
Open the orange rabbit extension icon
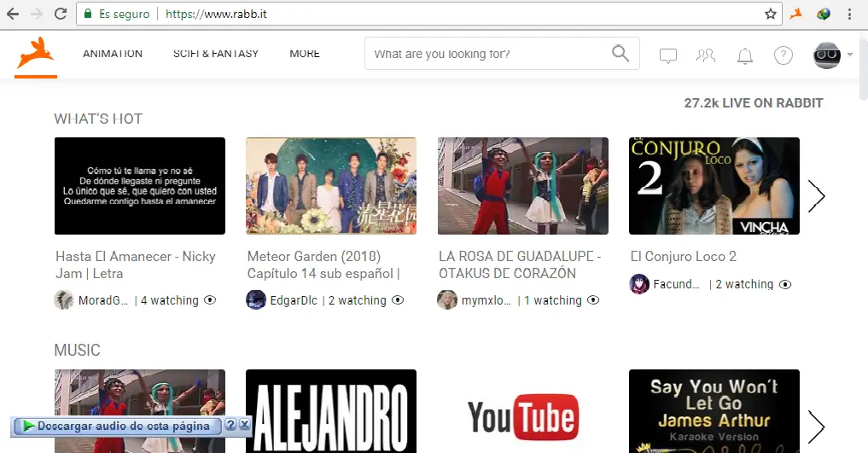pos(796,14)
